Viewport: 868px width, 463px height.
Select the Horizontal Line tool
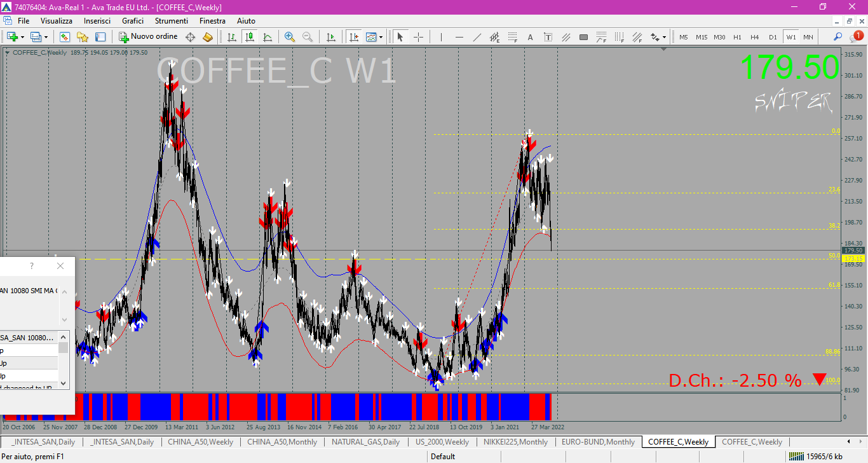459,37
